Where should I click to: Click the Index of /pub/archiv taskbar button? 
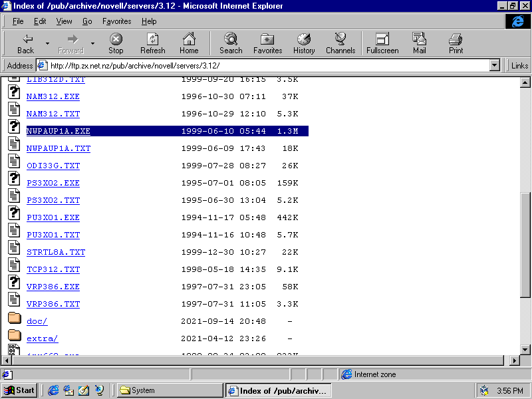[x=278, y=390]
